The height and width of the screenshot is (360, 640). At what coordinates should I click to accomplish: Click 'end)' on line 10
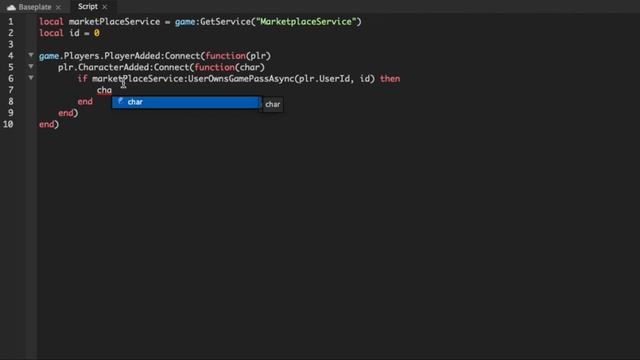pyautogui.click(x=49, y=124)
